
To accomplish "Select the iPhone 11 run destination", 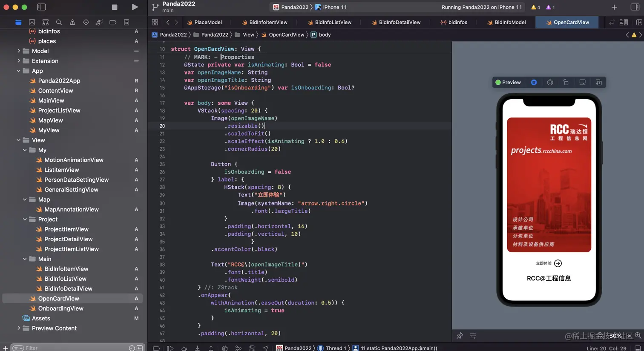I will [334, 7].
